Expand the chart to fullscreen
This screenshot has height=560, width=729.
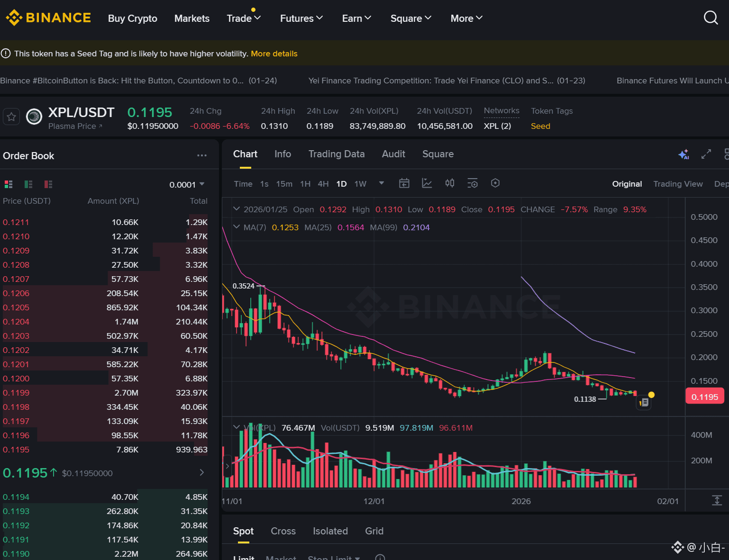click(x=706, y=154)
